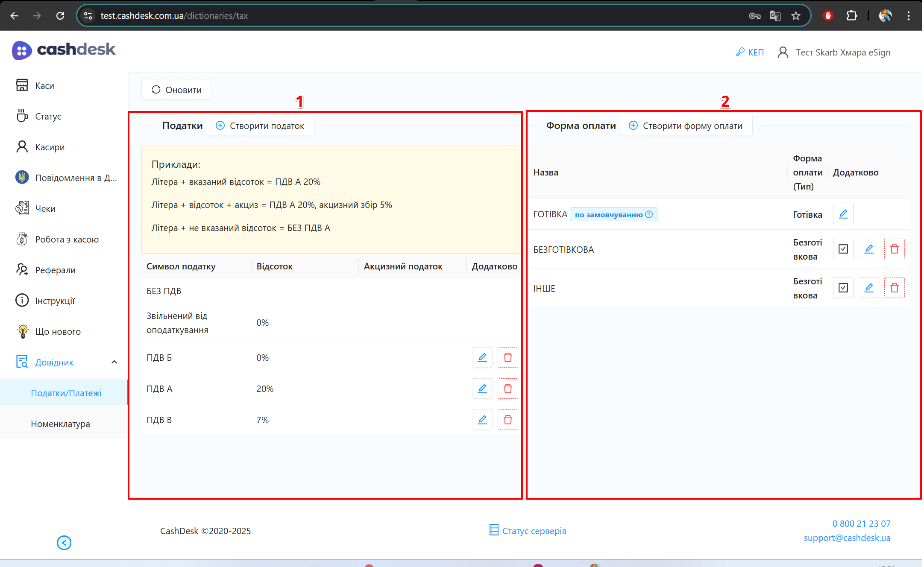Delete the ПДВ А tax row
924x567 pixels.
tap(507, 389)
